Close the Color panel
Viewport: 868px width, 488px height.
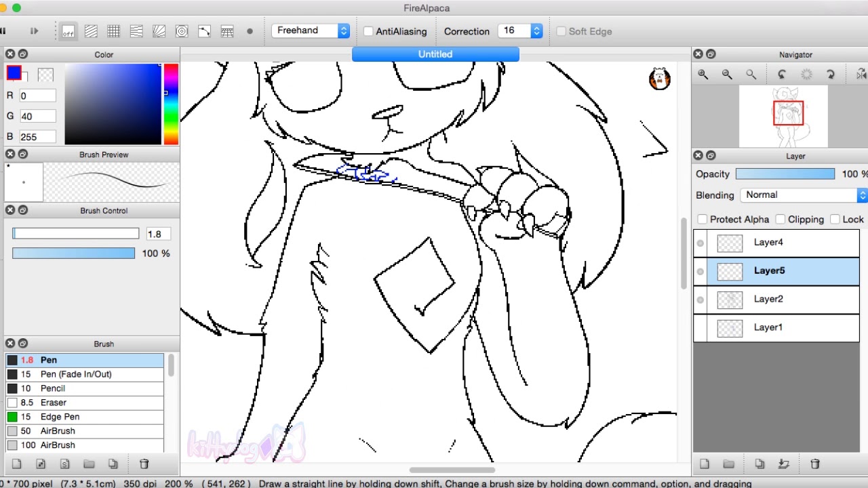pos(9,54)
